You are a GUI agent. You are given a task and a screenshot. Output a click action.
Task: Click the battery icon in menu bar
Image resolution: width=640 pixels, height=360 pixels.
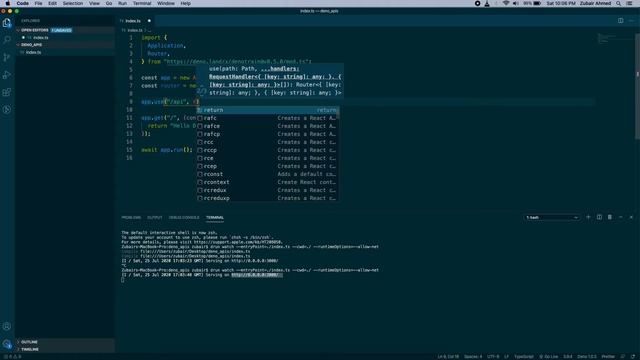point(537,3)
